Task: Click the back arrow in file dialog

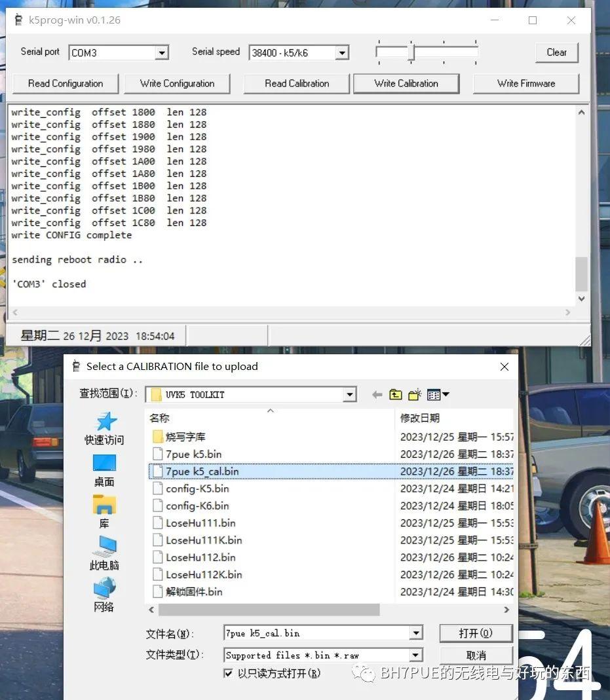Action: click(377, 394)
